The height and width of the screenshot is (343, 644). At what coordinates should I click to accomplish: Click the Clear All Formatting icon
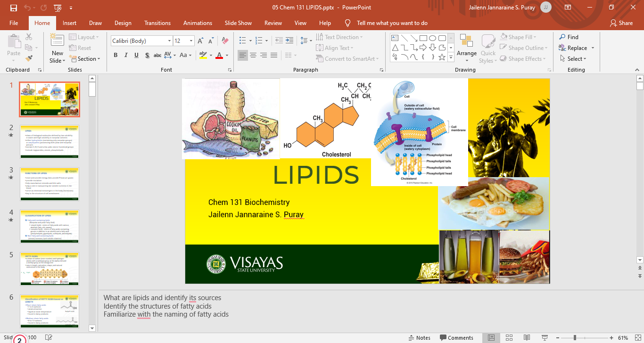point(225,41)
